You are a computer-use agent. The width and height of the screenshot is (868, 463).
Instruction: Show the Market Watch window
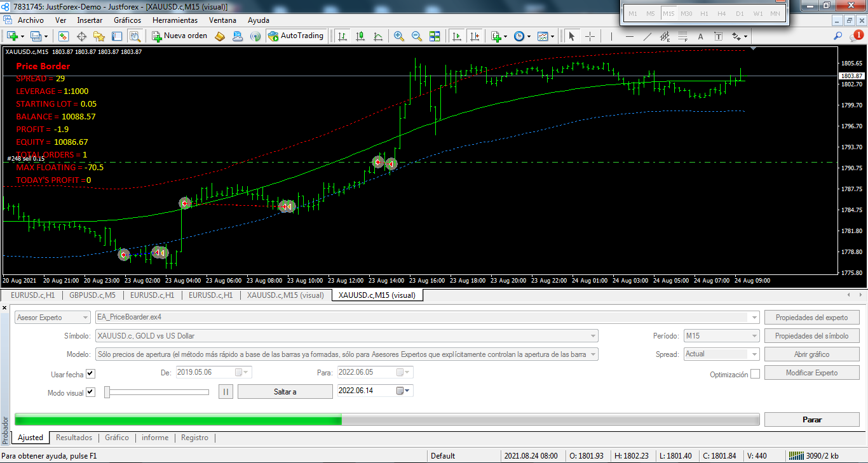pyautogui.click(x=64, y=36)
